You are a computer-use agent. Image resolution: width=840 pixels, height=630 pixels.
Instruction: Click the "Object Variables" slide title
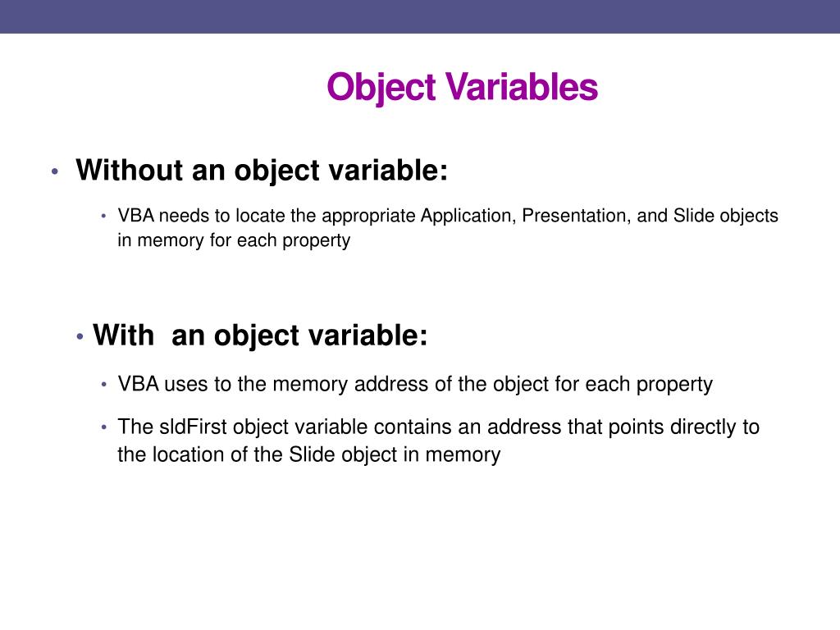pos(463,87)
